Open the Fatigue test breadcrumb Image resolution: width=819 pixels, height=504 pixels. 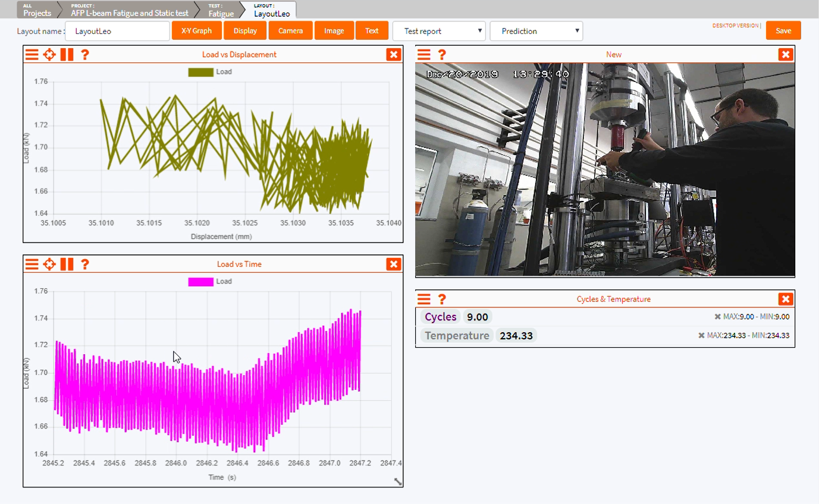(221, 10)
